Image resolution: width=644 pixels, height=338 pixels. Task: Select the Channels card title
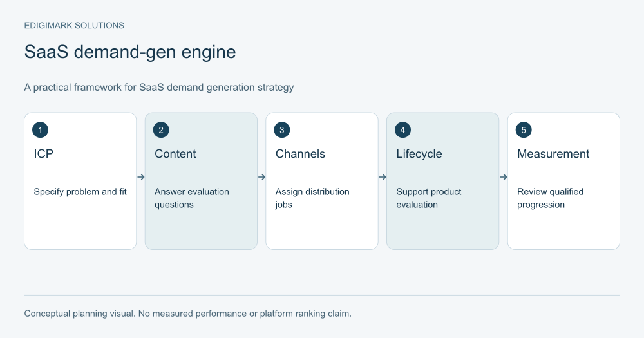300,154
